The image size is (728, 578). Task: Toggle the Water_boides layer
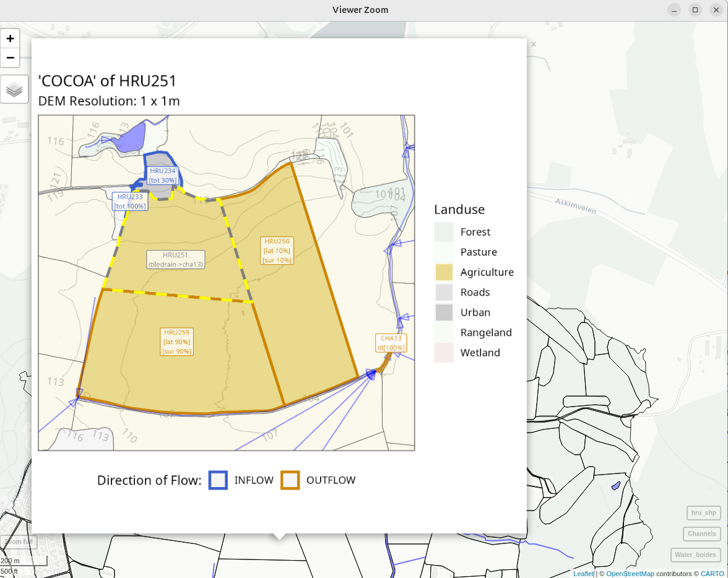(x=695, y=554)
